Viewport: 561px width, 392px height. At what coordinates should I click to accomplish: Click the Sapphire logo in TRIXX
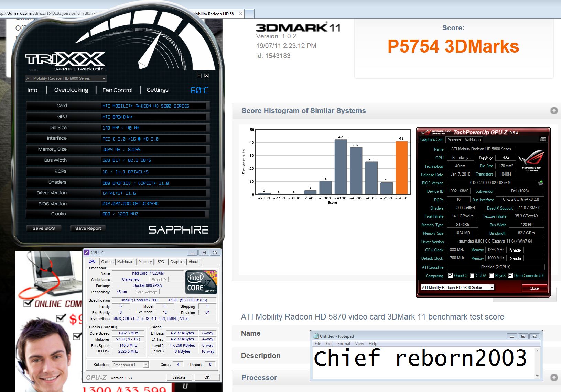(x=179, y=230)
